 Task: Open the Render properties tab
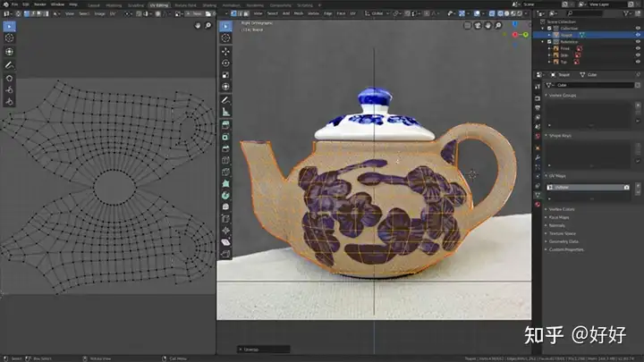[538, 98]
